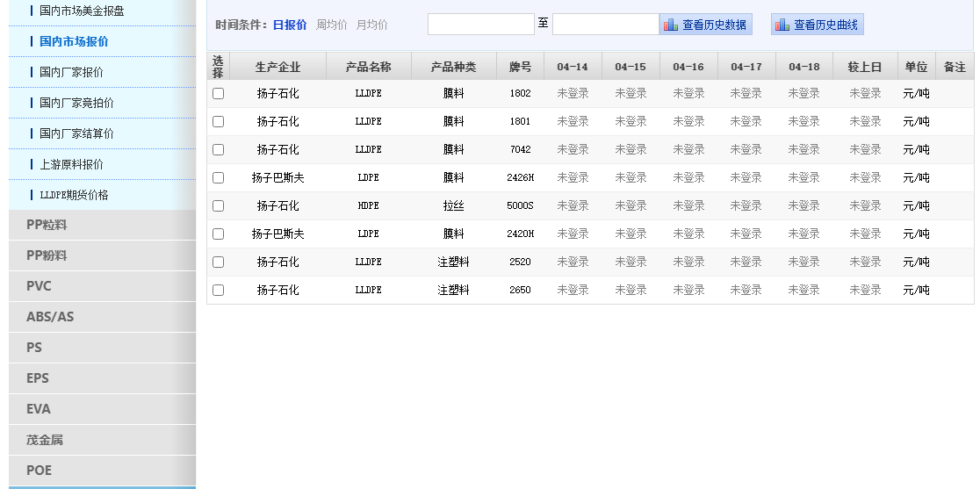Click the 未登录 link under 04-14 first row

pos(573,93)
